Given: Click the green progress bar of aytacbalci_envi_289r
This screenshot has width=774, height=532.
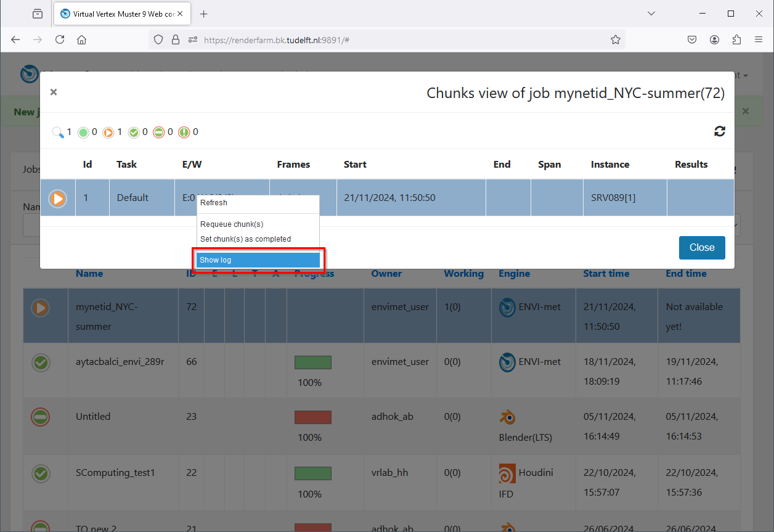Looking at the screenshot, I should 313,362.
